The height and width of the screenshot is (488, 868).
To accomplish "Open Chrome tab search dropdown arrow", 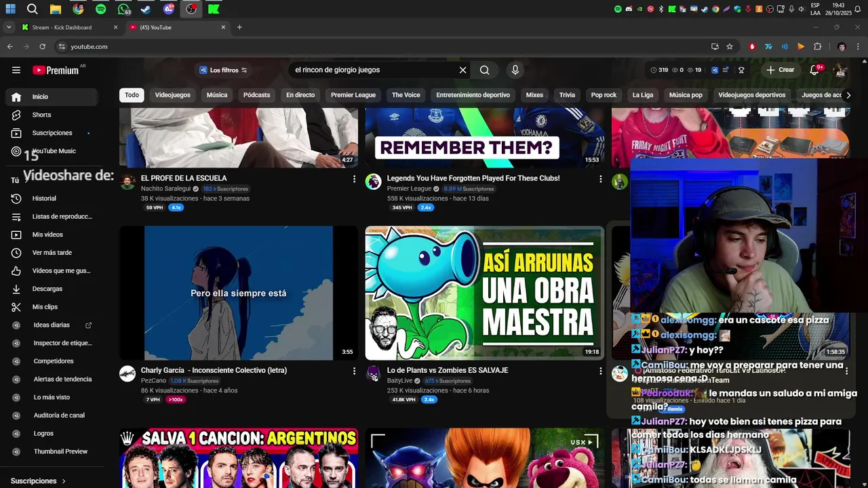I will pos(8,27).
